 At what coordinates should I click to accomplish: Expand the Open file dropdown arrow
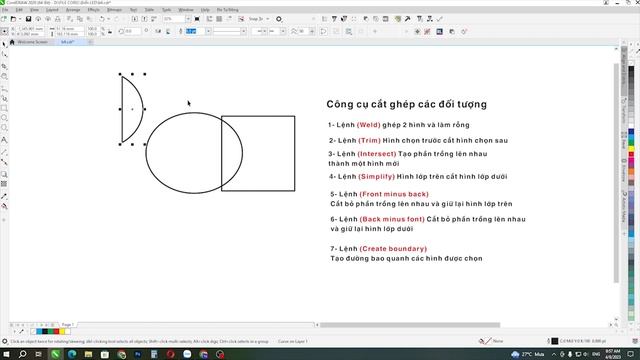[20, 19]
